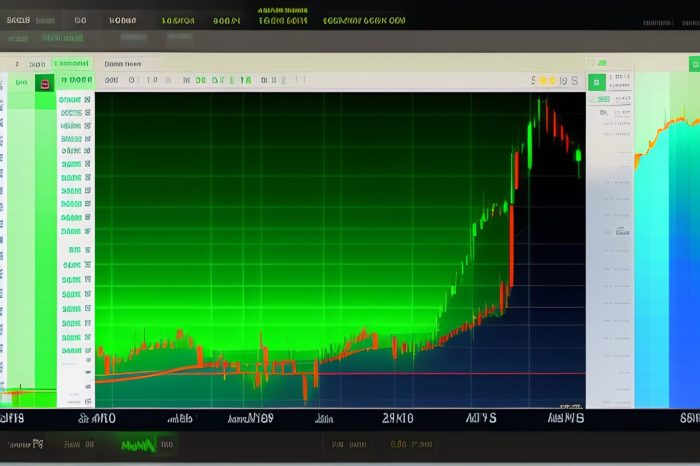Click the 2910 label on the time axis
The image size is (700, 466).
398,417
